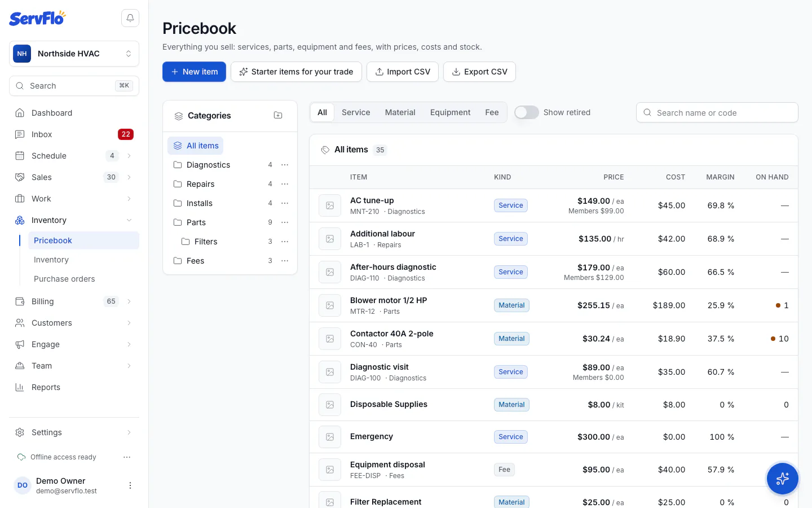Click the Inbox sidebar icon
Image resolution: width=812 pixels, height=508 pixels.
[x=20, y=134]
